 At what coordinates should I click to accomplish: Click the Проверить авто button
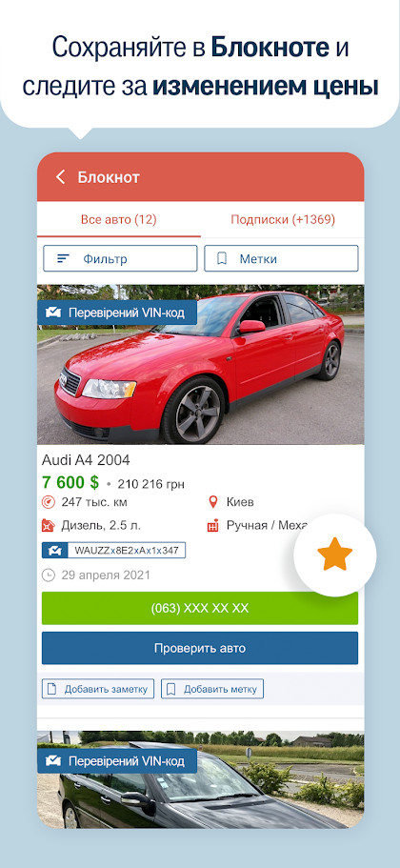point(200,648)
